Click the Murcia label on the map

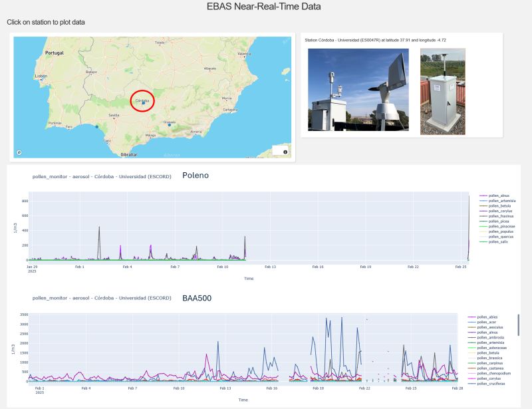coord(227,98)
